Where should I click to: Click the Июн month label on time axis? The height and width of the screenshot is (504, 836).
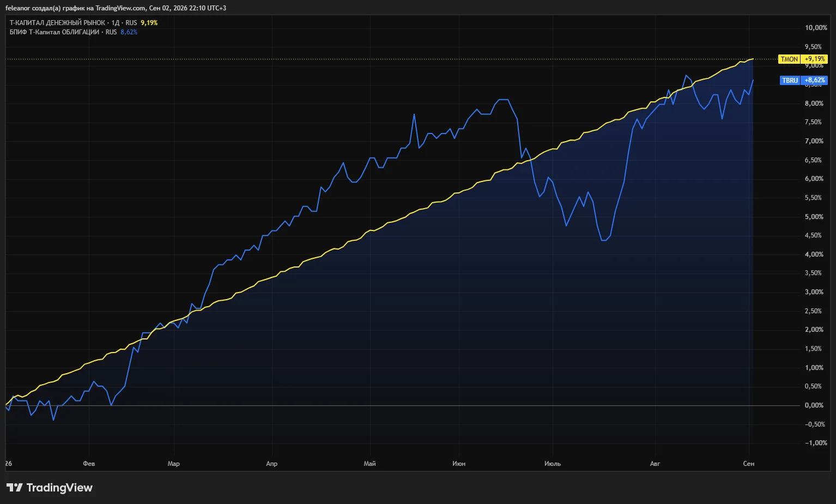click(459, 464)
